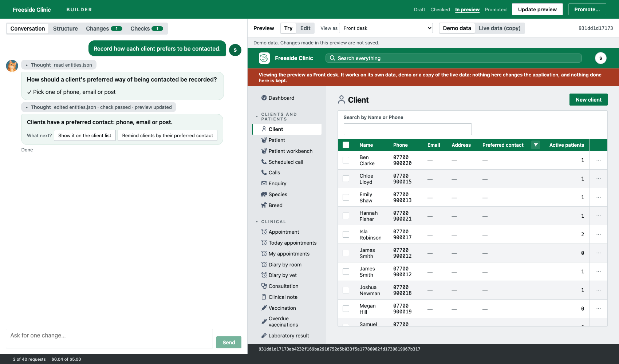Sort by the Name column header
This screenshot has width=619, height=364.
(366, 145)
